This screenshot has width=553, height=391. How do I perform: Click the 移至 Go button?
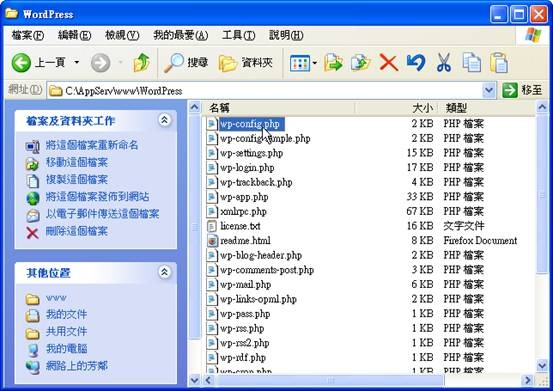pos(522,91)
